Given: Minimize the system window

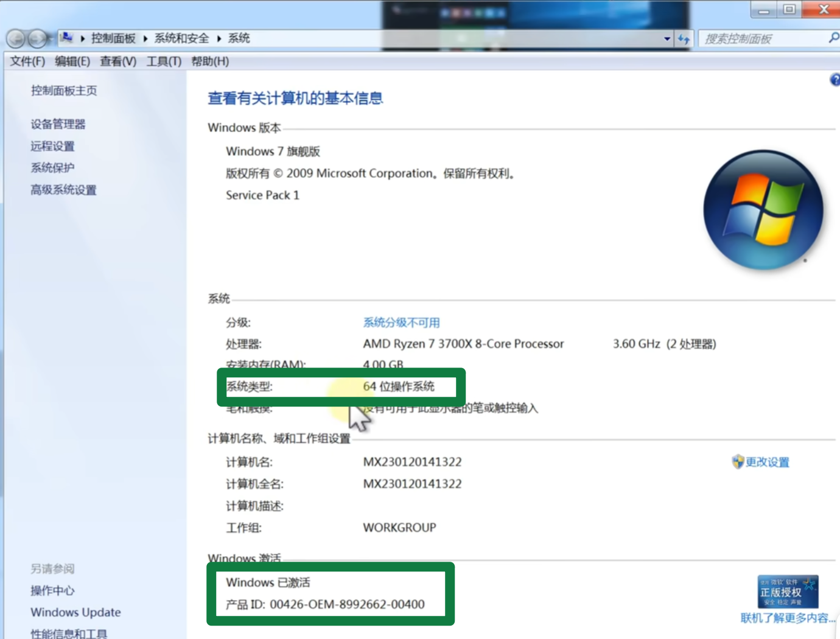Looking at the screenshot, I should pos(763,9).
